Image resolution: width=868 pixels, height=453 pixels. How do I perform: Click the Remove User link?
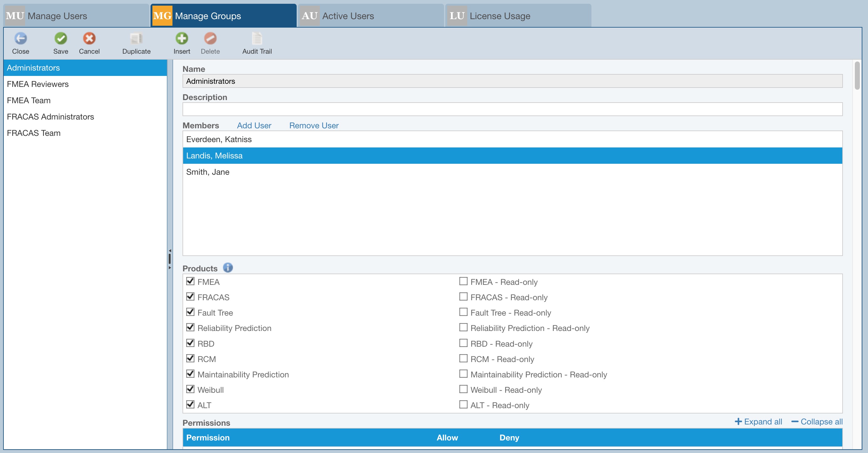(x=314, y=125)
